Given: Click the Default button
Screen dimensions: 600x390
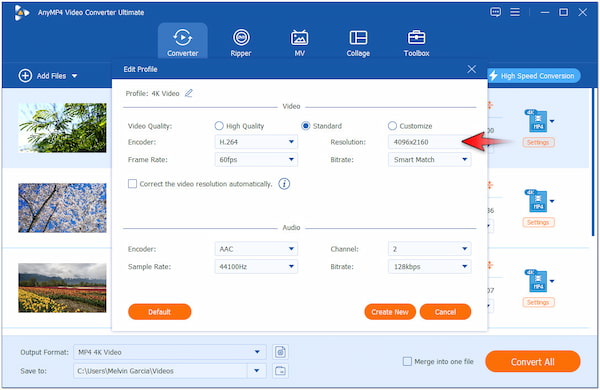Looking at the screenshot, I should point(160,312).
